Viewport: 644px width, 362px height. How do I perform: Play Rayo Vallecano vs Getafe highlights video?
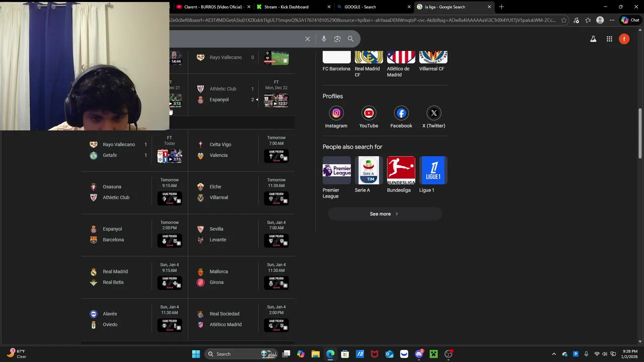170,156
